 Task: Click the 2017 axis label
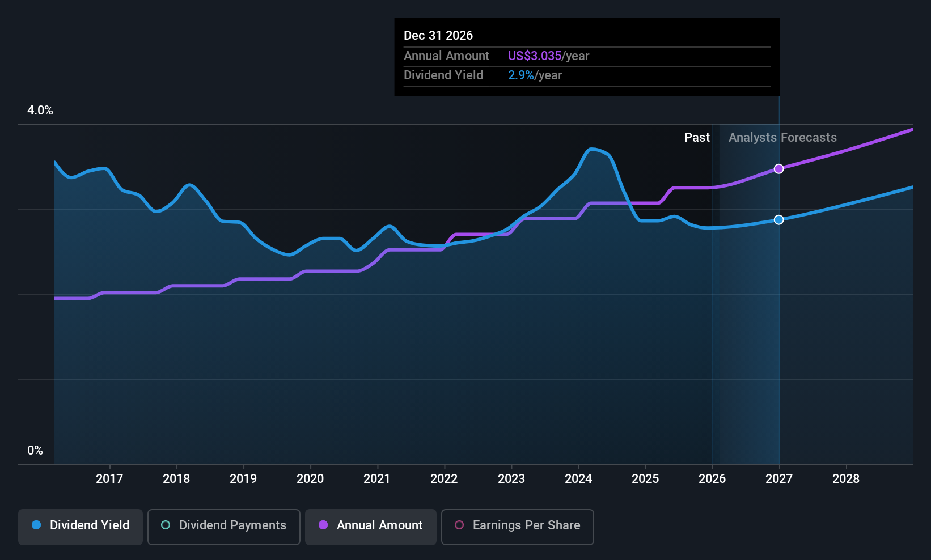tap(109, 479)
